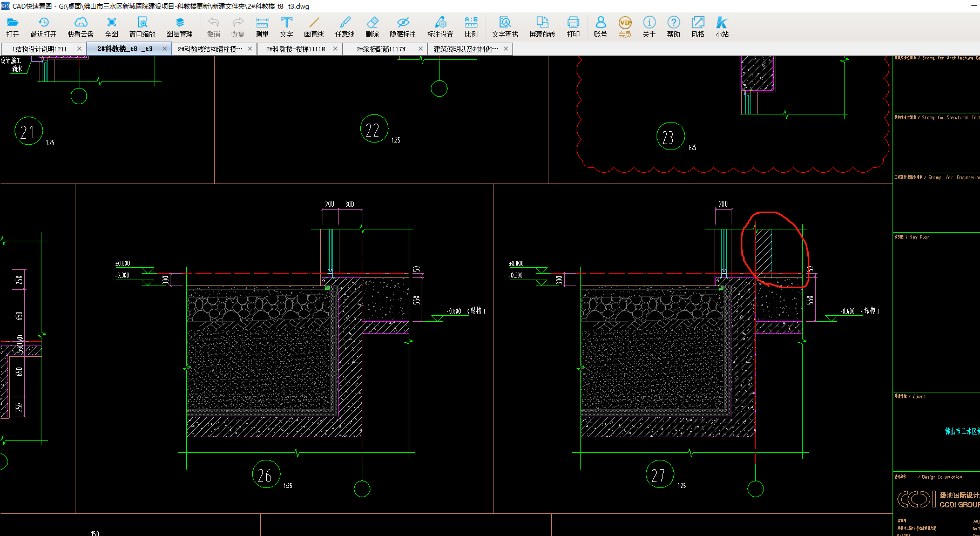This screenshot has width=980, height=536.
Task: Select 任意线 freehand line tool
Action: point(345,26)
